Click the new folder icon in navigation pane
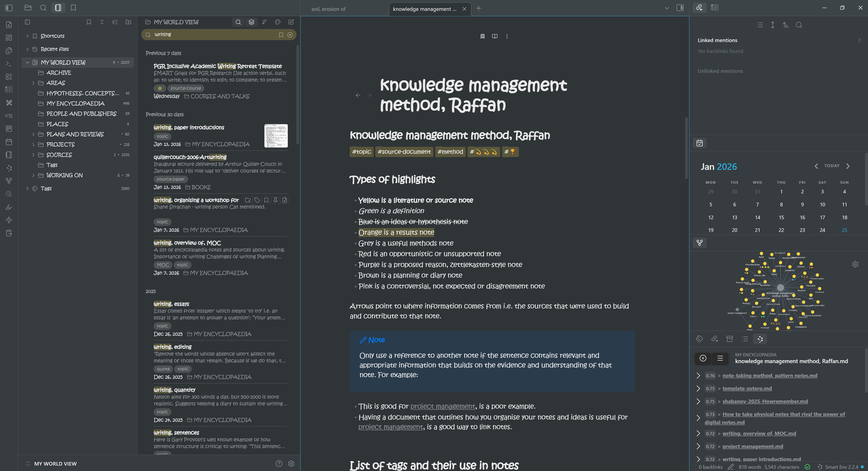Image resolution: width=868 pixels, height=471 pixels. pos(128,22)
